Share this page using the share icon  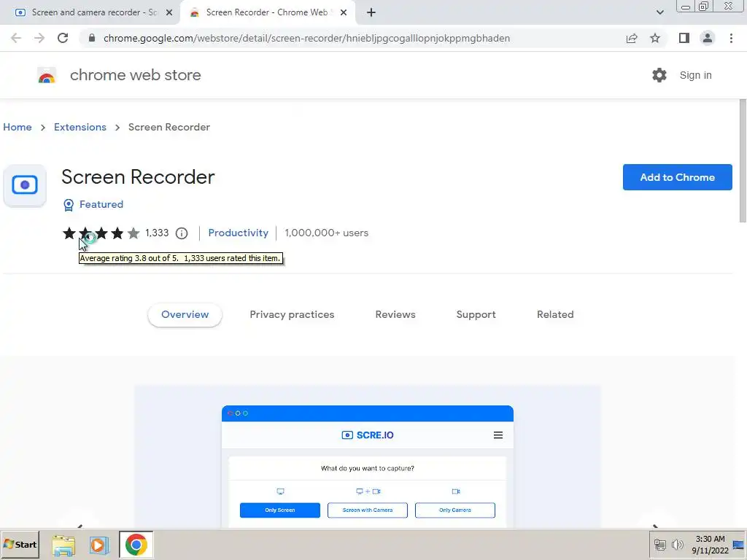[x=632, y=38]
